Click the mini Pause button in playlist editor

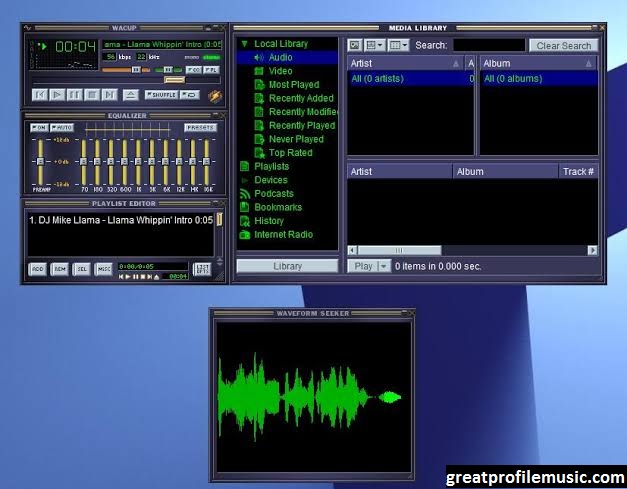(136, 277)
